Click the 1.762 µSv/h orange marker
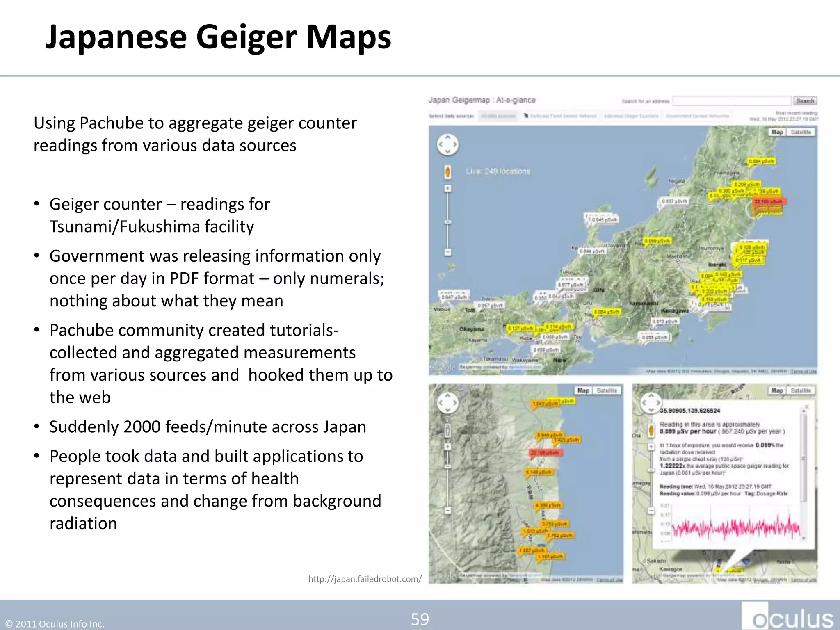840x630 pixels. click(x=560, y=535)
